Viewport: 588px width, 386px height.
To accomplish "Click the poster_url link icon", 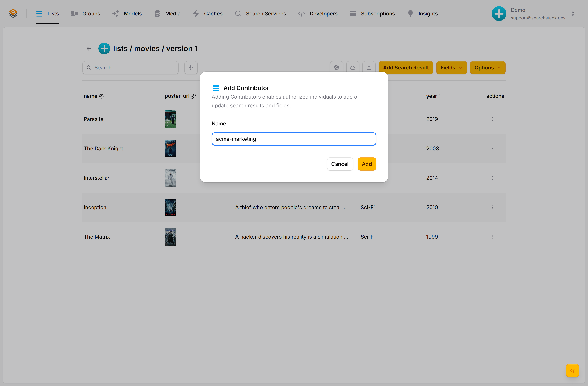I will tap(193, 96).
